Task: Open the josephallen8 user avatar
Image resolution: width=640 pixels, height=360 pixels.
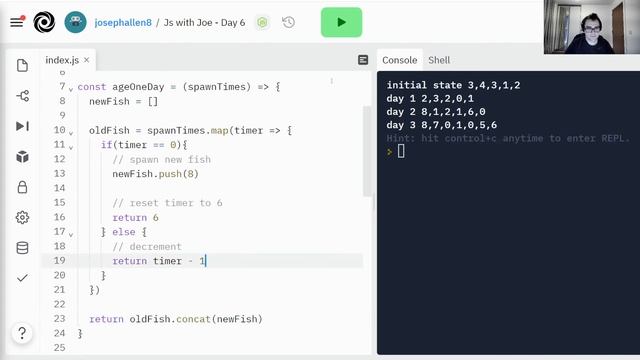Action: [76, 22]
